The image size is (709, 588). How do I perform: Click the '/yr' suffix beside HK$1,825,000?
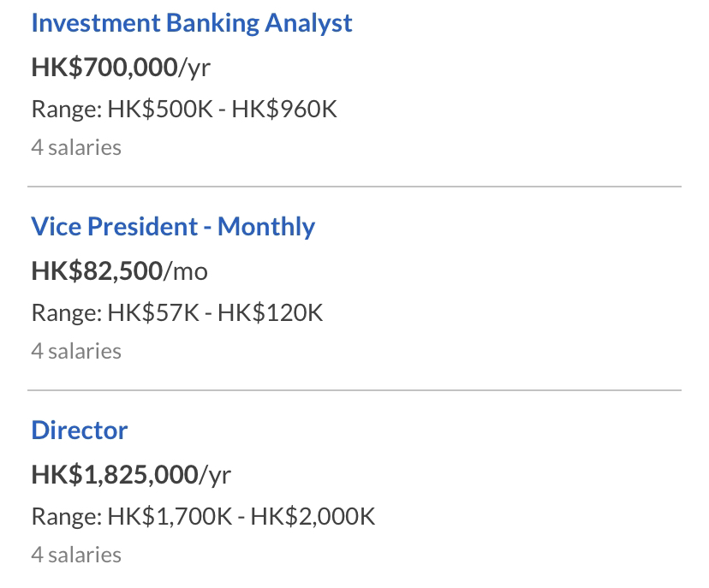pyautogui.click(x=215, y=476)
